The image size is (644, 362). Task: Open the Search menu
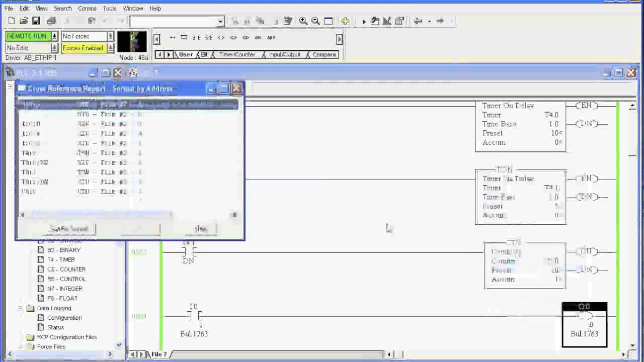coord(63,8)
